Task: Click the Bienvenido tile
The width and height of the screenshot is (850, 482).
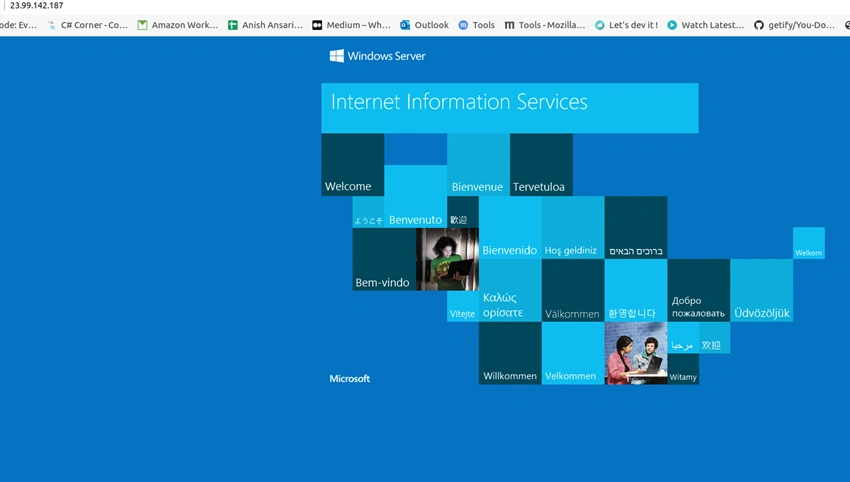Action: [x=510, y=228]
